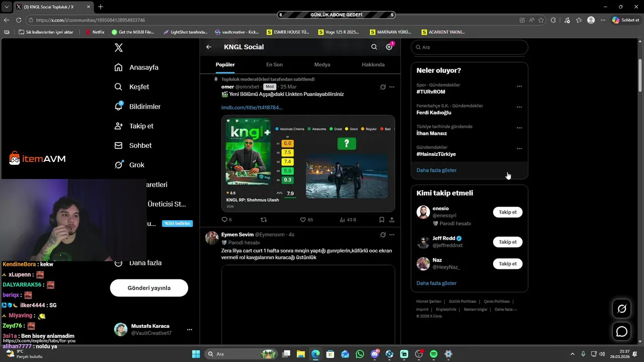The width and height of the screenshot is (644, 362).
Task: Open browser extensions puzzle icon
Action: (x=553, y=20)
